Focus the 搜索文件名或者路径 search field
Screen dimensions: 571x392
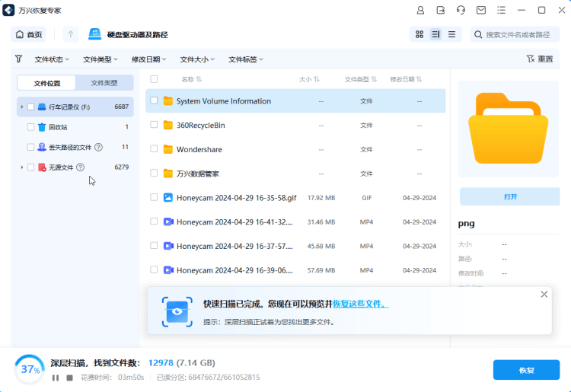(x=515, y=34)
